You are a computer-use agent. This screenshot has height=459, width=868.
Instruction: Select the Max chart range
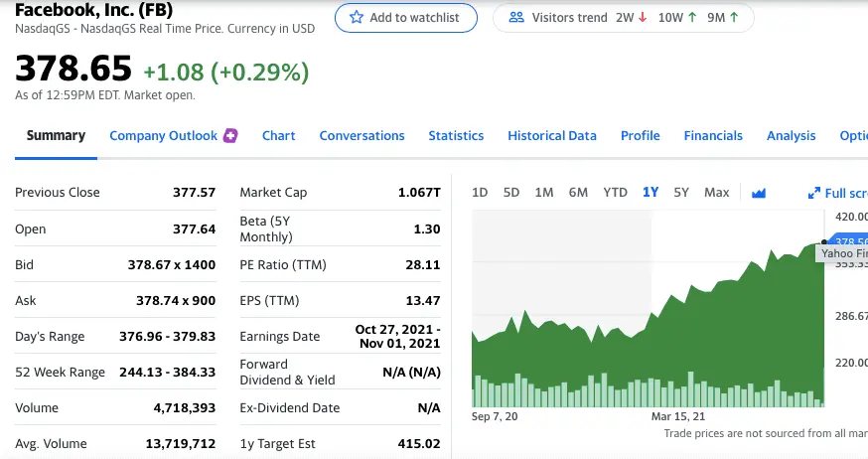tap(716, 192)
